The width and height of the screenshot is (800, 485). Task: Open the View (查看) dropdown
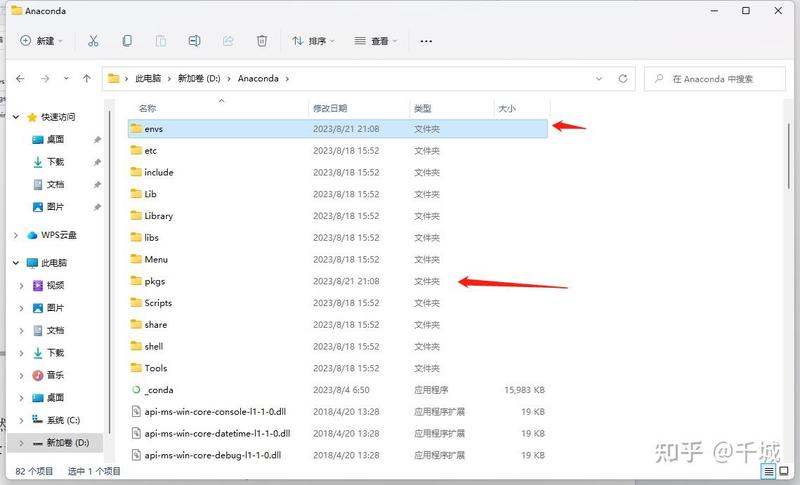[x=376, y=41]
